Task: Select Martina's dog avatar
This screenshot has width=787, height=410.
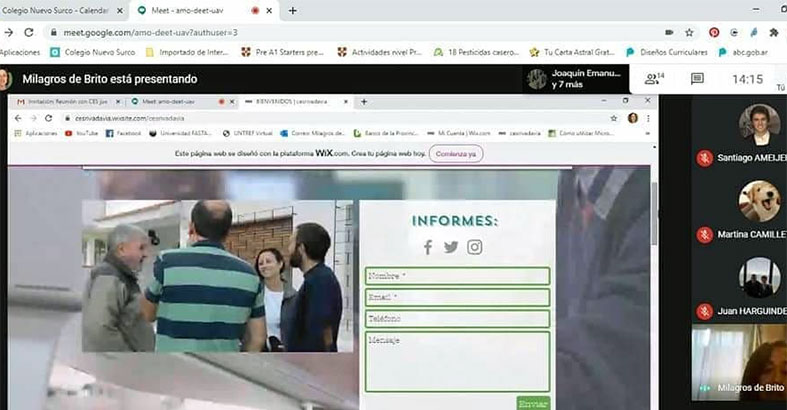Action: pyautogui.click(x=759, y=202)
